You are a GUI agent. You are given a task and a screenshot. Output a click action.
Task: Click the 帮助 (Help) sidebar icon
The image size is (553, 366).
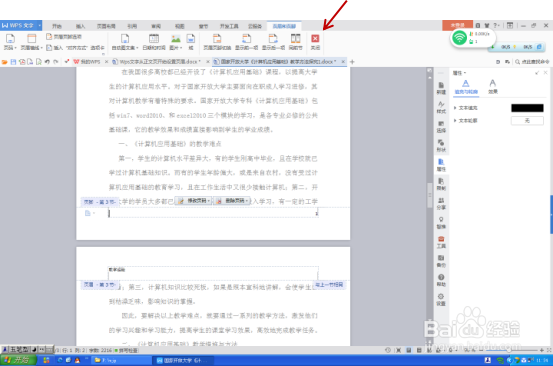pyautogui.click(x=441, y=281)
